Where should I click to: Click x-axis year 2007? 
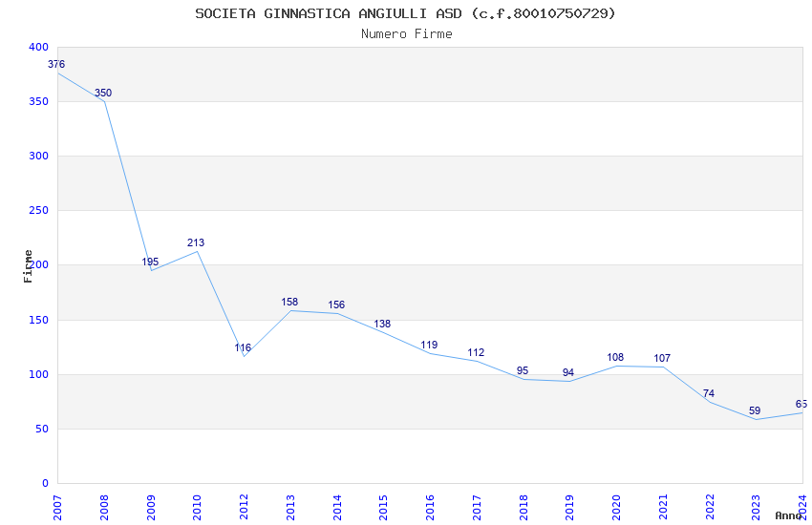point(57,508)
